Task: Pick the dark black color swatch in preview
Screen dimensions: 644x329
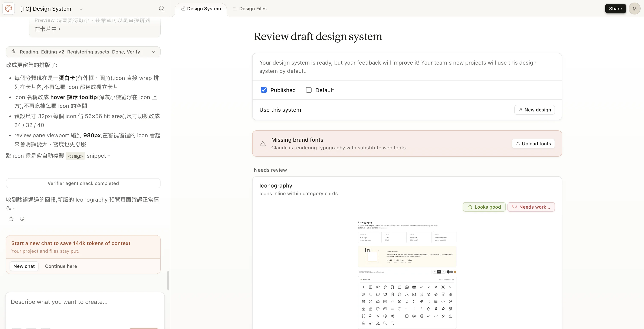Action: (448, 272)
